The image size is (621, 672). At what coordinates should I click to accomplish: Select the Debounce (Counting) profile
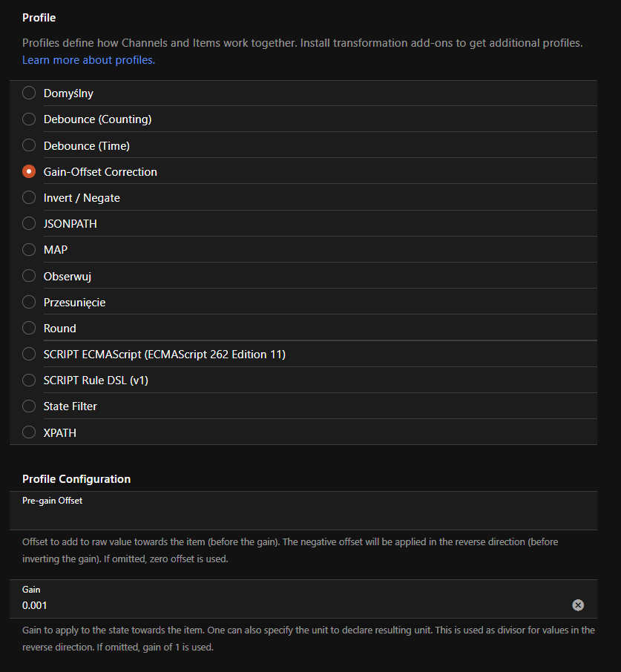[29, 119]
